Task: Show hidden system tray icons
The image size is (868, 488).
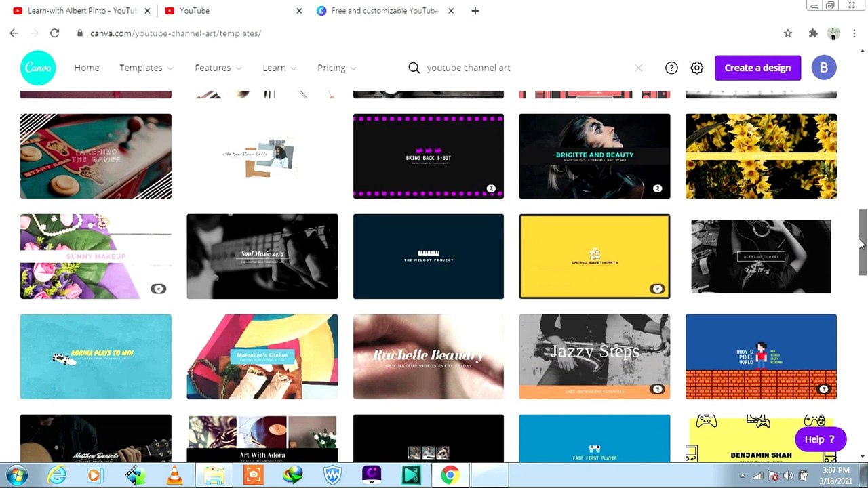Action: click(743, 476)
